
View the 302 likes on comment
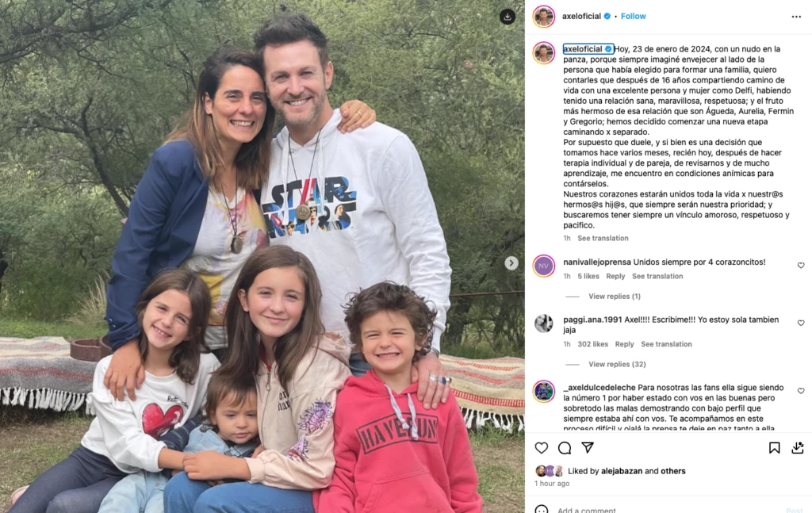click(x=593, y=344)
